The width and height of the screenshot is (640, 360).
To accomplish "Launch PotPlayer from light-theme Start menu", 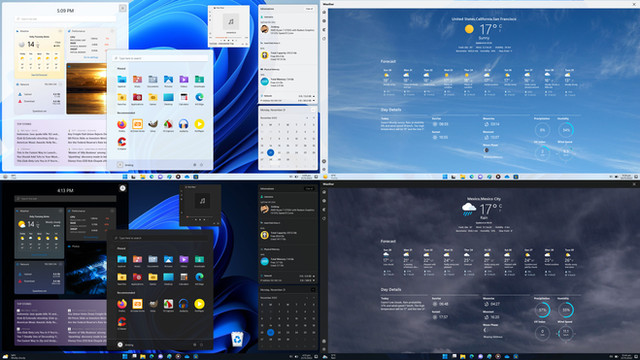I will click(199, 124).
